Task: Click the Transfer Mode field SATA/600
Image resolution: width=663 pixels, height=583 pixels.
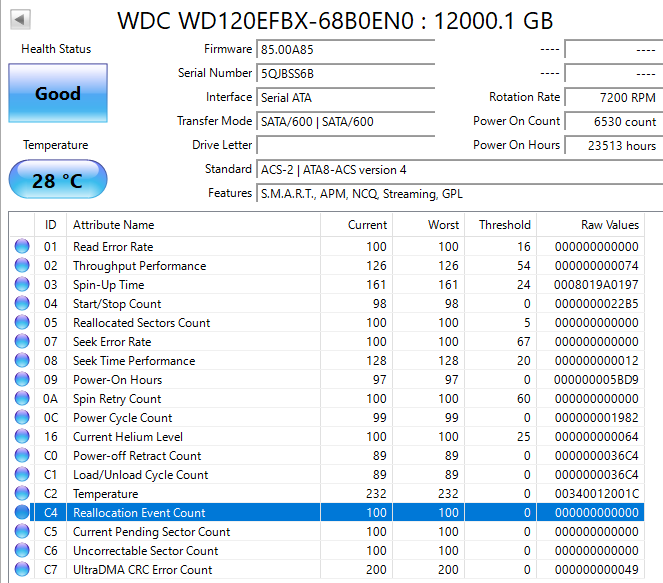Action: [345, 122]
